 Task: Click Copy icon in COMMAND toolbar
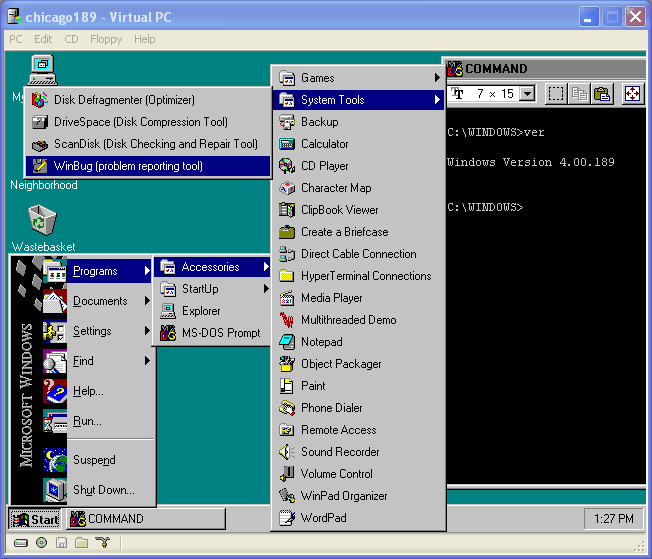pos(579,94)
